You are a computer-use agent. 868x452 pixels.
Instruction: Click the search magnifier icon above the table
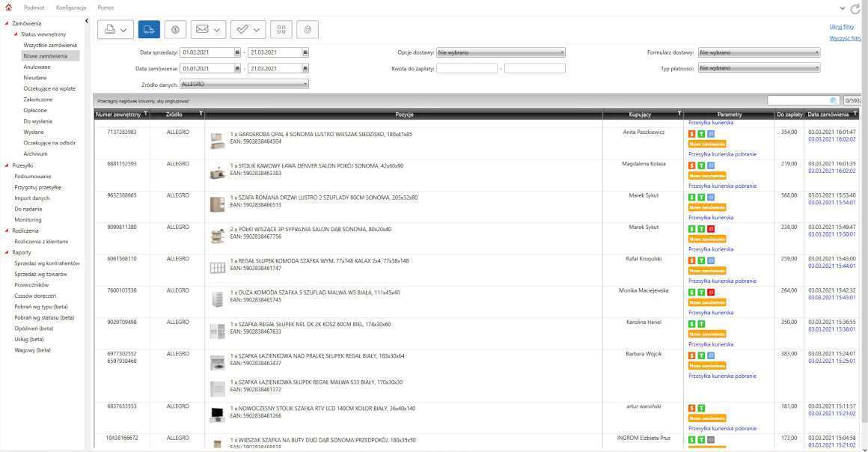point(834,100)
